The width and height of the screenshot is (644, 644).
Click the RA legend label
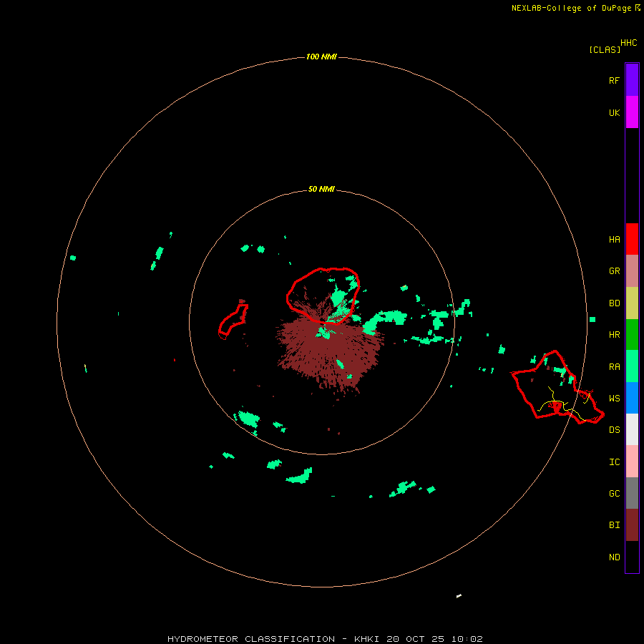(x=614, y=366)
